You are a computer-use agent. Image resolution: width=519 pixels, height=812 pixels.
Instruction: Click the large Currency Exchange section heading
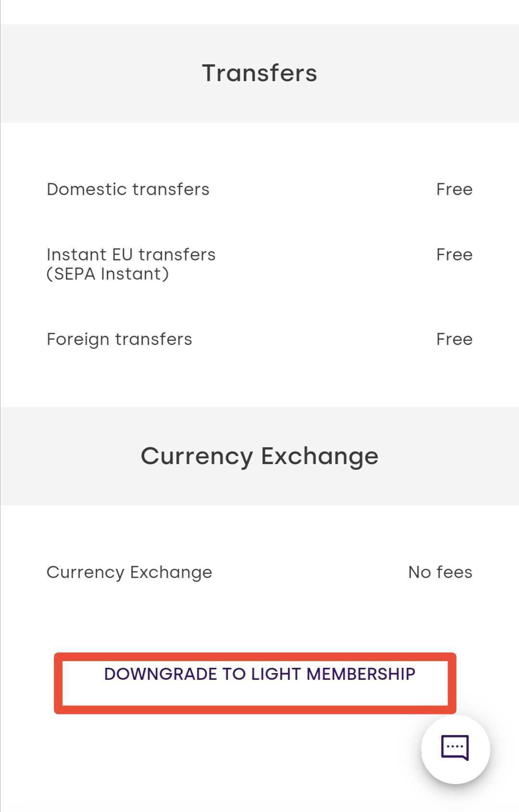tap(259, 455)
